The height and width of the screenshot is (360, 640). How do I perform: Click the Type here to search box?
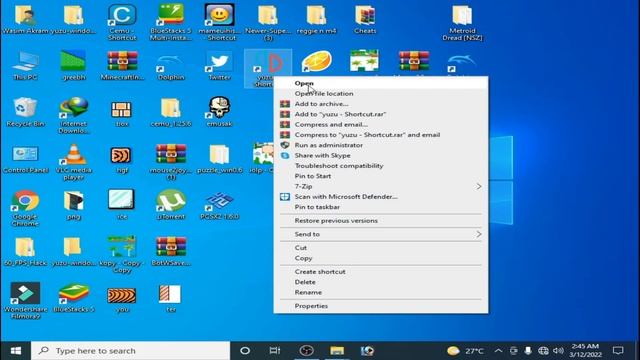131,351
